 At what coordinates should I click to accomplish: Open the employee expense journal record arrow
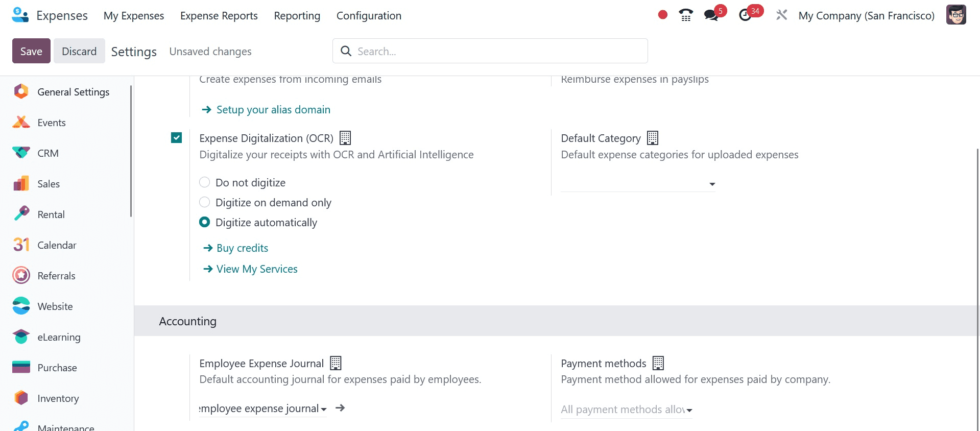[340, 408]
